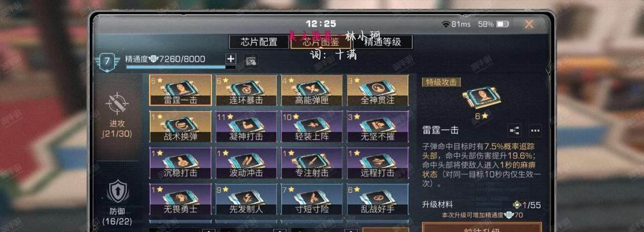This screenshot has width=644, height=232.
Task: Select the 连环暴击 chip card
Action: coord(246,90)
